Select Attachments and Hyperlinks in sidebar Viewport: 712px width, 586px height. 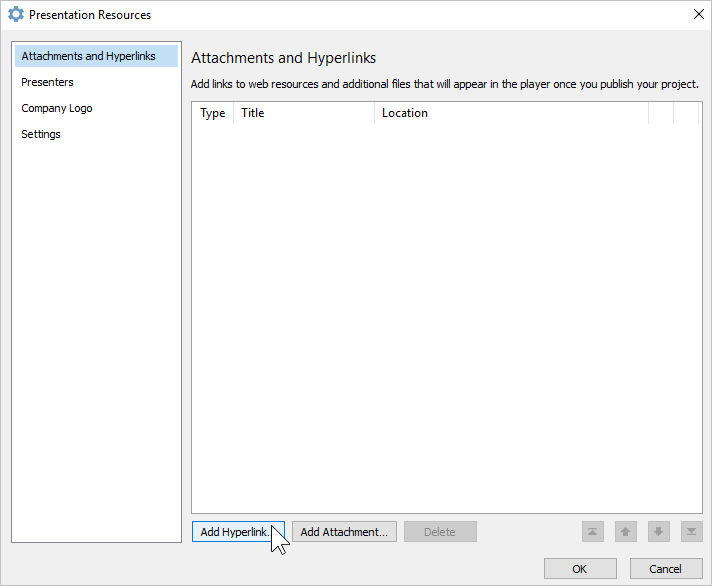coord(96,56)
